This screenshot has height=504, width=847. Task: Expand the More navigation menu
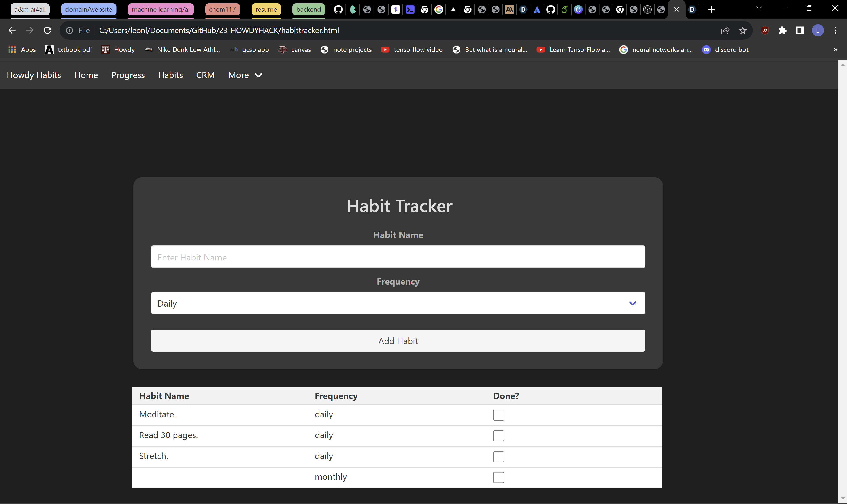coord(244,75)
